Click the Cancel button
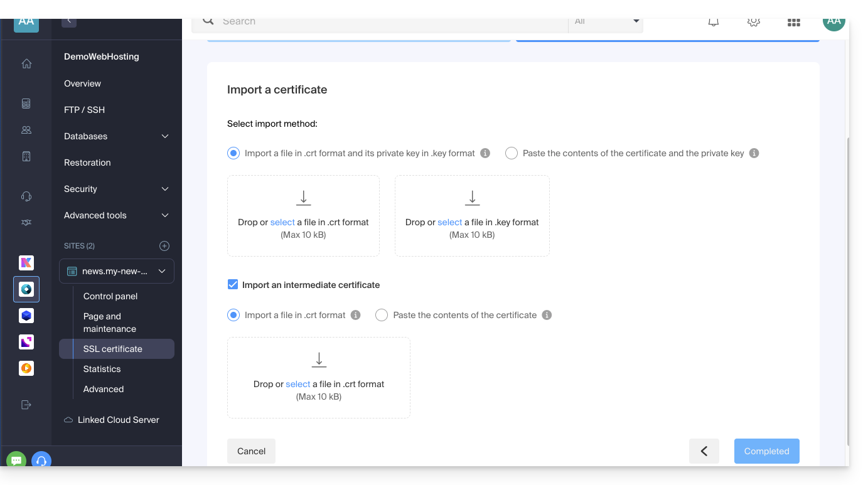The width and height of the screenshot is (868, 485). (251, 451)
